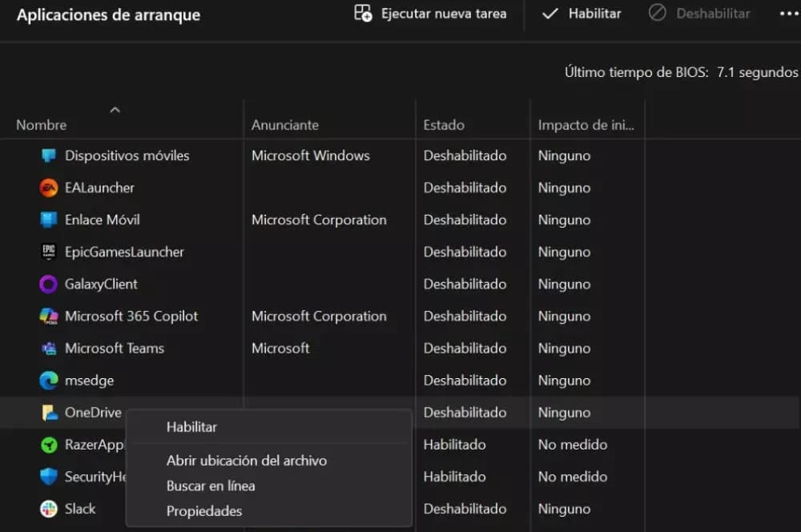Sort by the Estado column header
The height and width of the screenshot is (532, 801).
click(x=444, y=125)
